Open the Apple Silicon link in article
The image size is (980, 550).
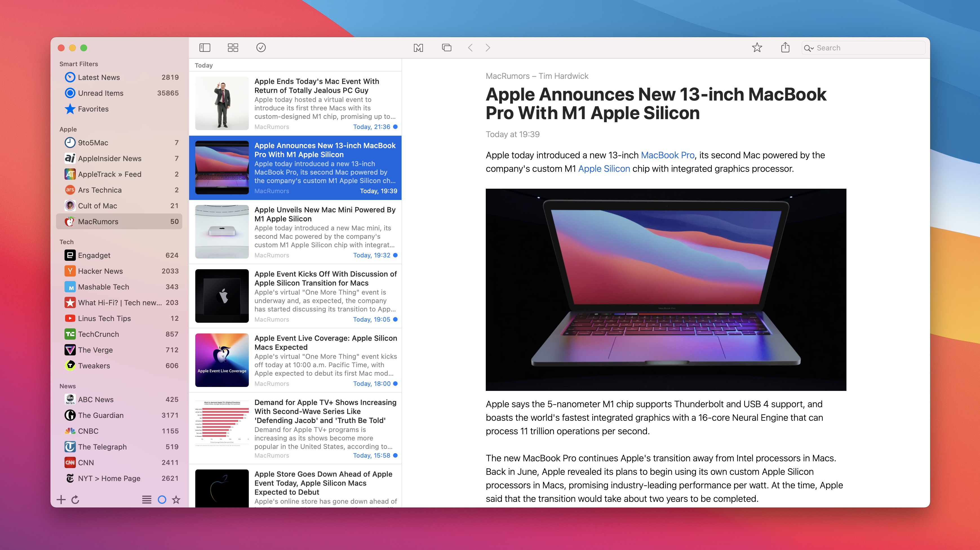604,169
